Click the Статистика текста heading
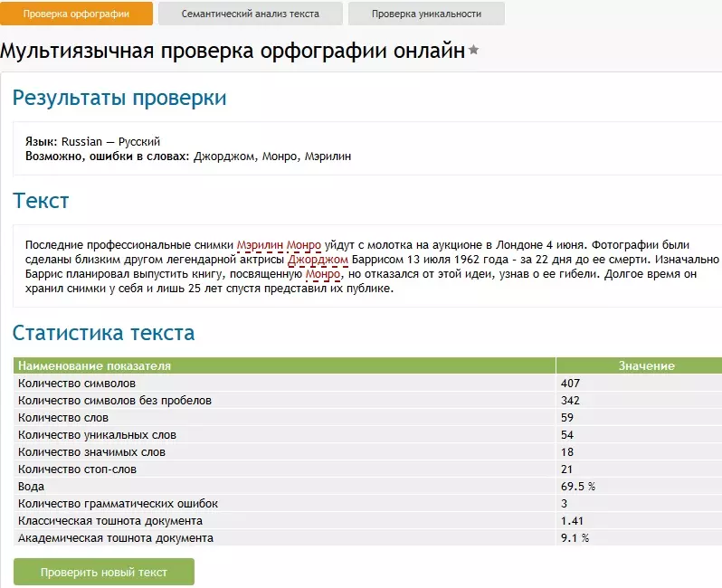The image size is (722, 588). [104, 333]
